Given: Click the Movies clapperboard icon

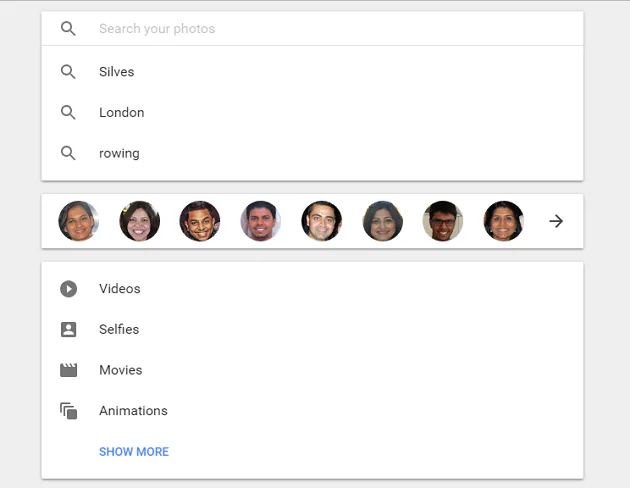Looking at the screenshot, I should tap(68, 370).
